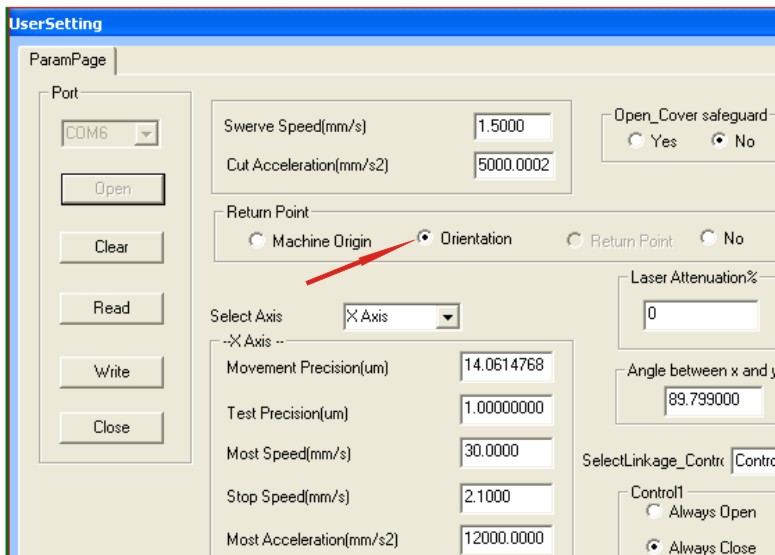This screenshot has width=775, height=555.
Task: Switch to the ParamPage tab
Action: click(x=67, y=60)
